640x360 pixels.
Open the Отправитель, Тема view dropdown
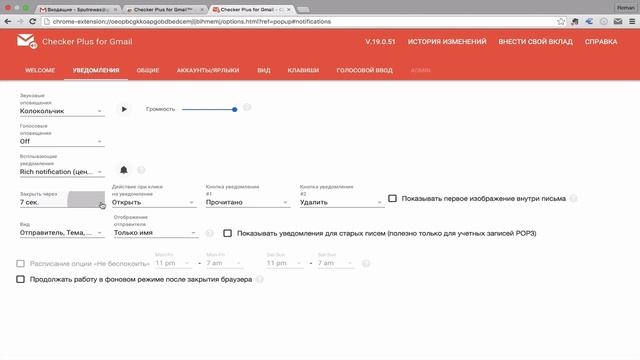[62, 233]
